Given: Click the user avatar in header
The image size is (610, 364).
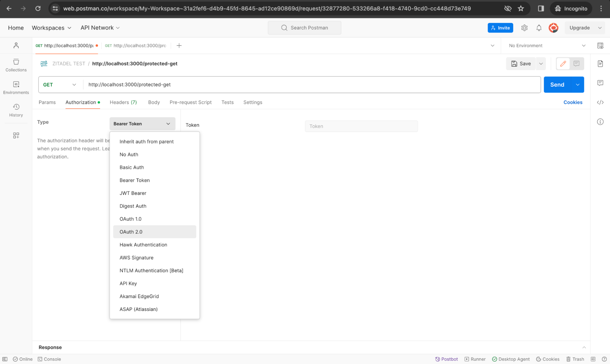Looking at the screenshot, I should click(x=553, y=28).
